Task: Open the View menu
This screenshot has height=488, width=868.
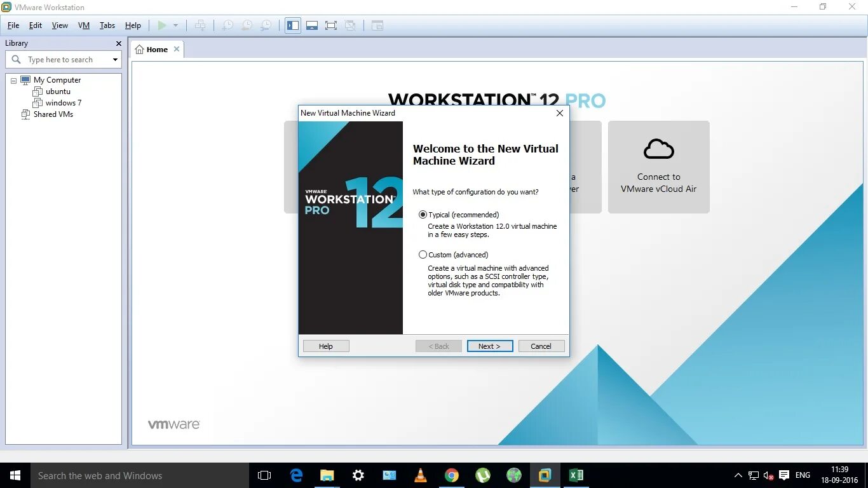Action: tap(60, 25)
